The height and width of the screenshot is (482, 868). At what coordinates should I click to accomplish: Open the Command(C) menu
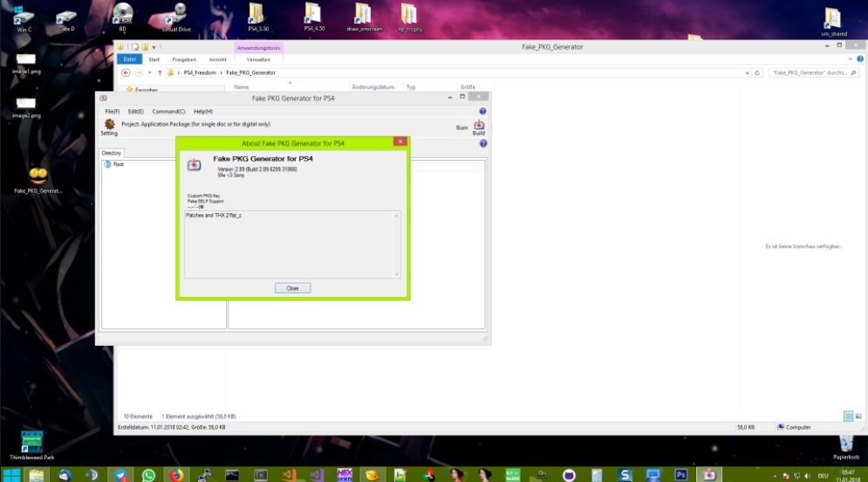click(169, 112)
